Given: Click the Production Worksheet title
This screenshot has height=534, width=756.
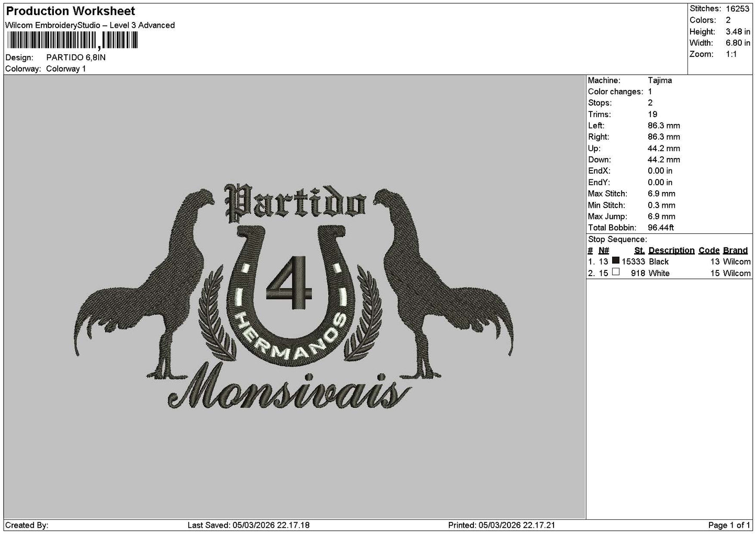Looking at the screenshot, I should (70, 11).
